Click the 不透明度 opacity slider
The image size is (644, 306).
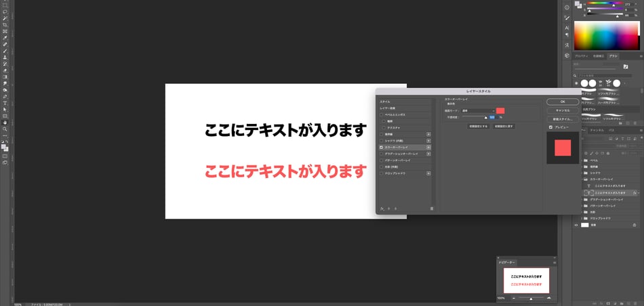click(x=474, y=118)
